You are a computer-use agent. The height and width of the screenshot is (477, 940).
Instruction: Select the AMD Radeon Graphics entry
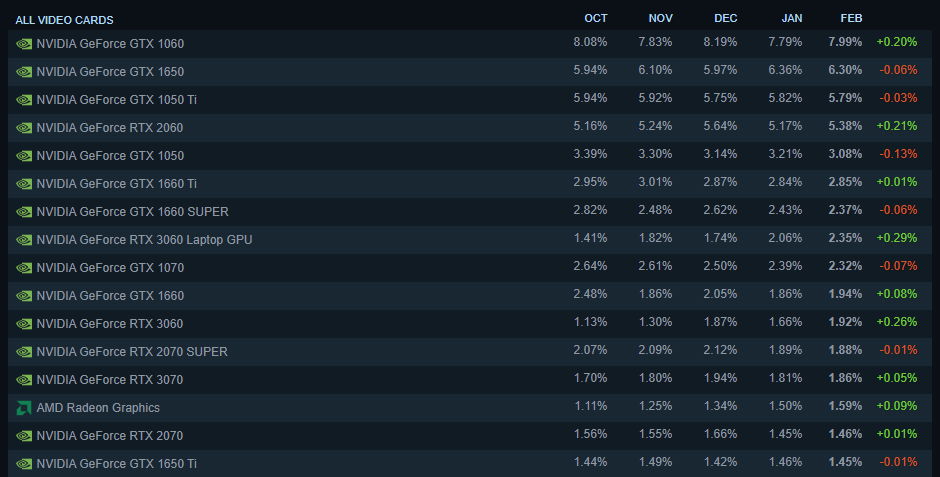click(x=98, y=408)
